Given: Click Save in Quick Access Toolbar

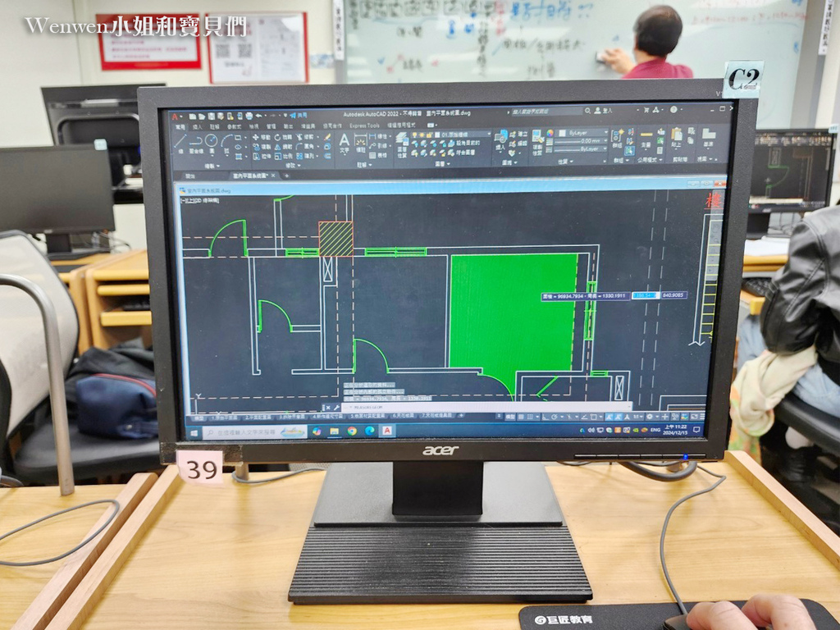Looking at the screenshot, I should 211,116.
